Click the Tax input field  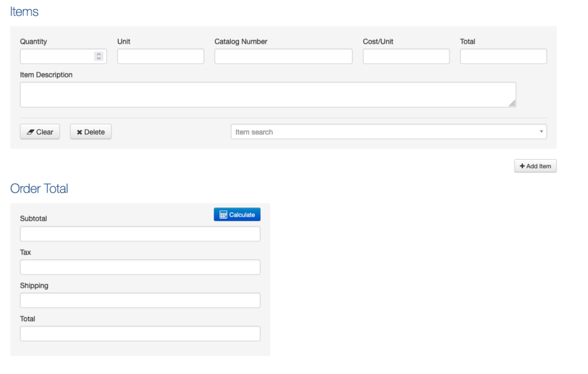click(140, 267)
